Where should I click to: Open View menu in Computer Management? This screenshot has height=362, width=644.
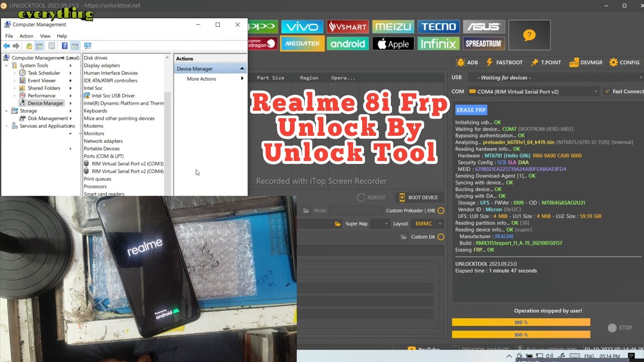tap(45, 36)
